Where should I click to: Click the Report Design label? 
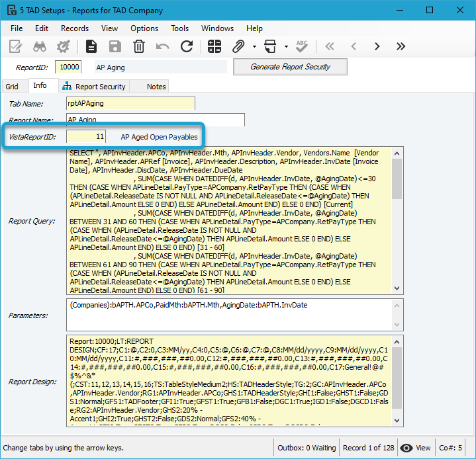pos(32,382)
